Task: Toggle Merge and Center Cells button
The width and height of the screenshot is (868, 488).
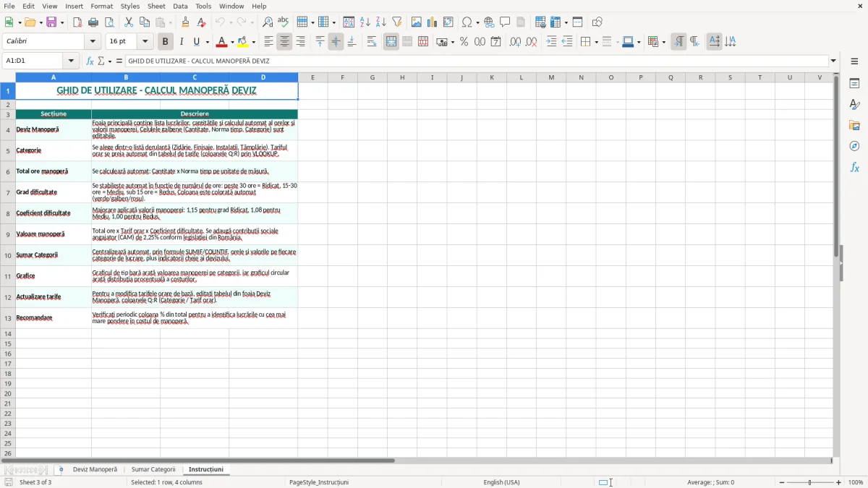Action: point(391,42)
